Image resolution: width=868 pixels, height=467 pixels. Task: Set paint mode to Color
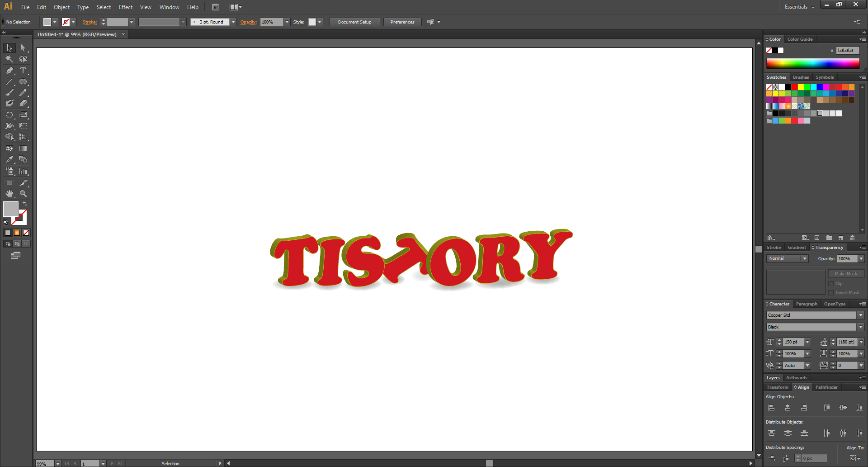[8, 233]
